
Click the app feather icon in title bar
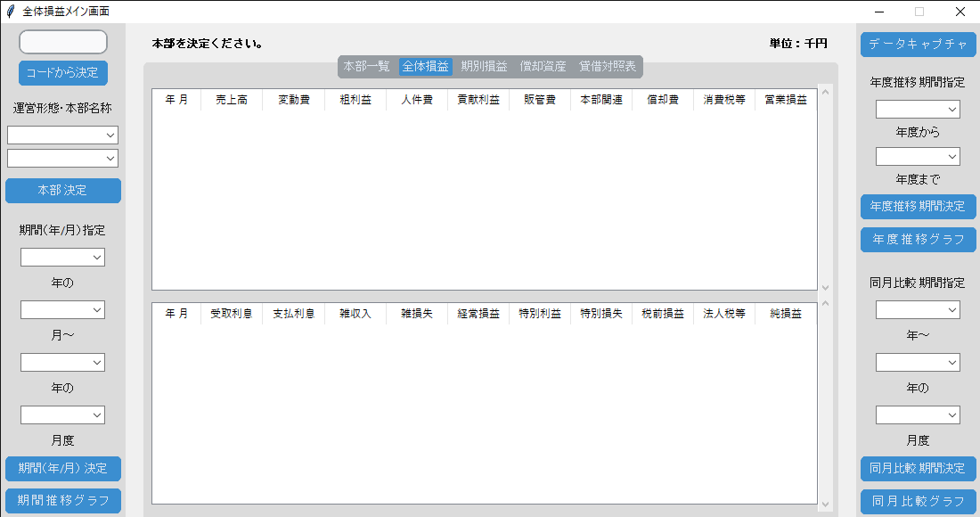coord(11,12)
